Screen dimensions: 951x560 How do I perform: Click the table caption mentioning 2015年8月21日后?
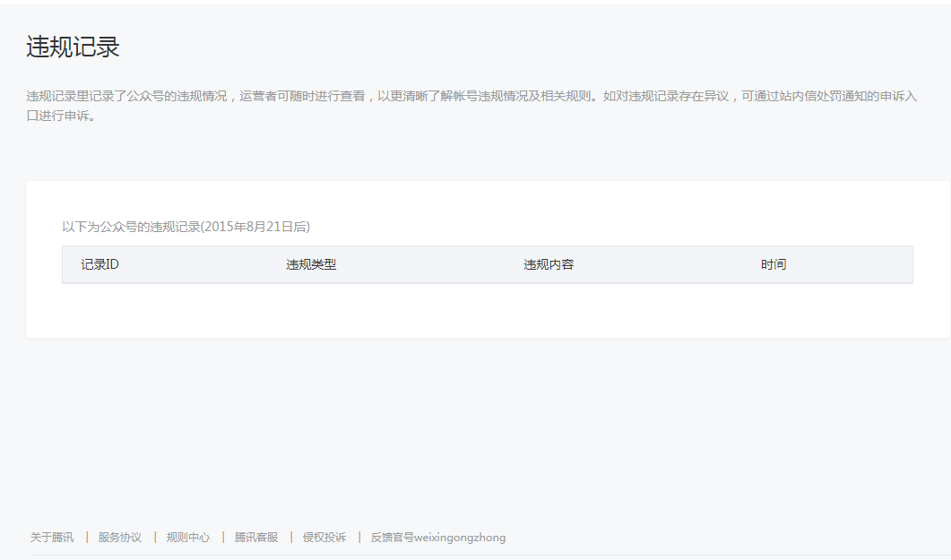186,227
